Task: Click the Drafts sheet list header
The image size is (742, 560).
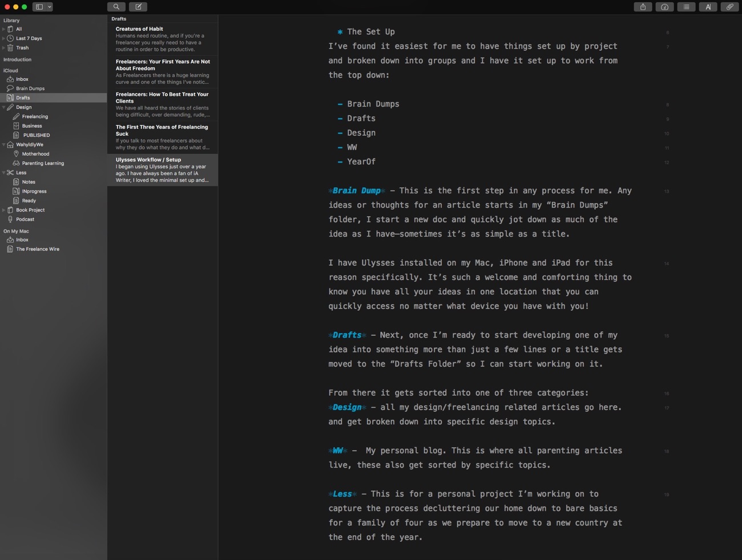Action: pyautogui.click(x=119, y=19)
